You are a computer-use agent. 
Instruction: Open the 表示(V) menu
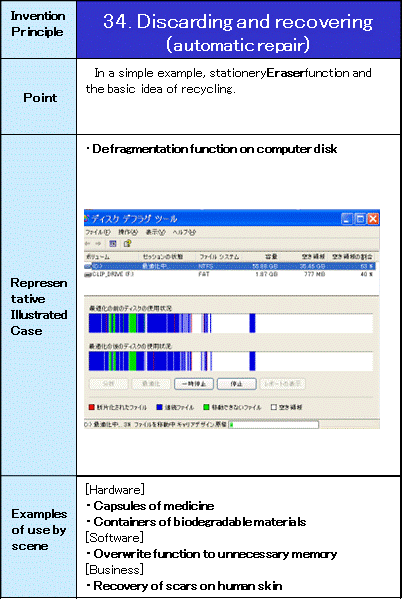(x=155, y=232)
